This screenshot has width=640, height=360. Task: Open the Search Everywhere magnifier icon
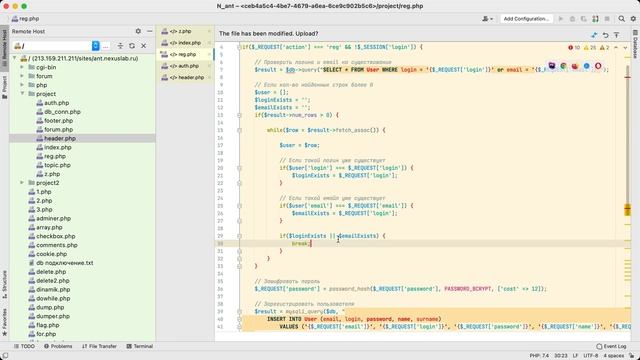tap(621, 19)
